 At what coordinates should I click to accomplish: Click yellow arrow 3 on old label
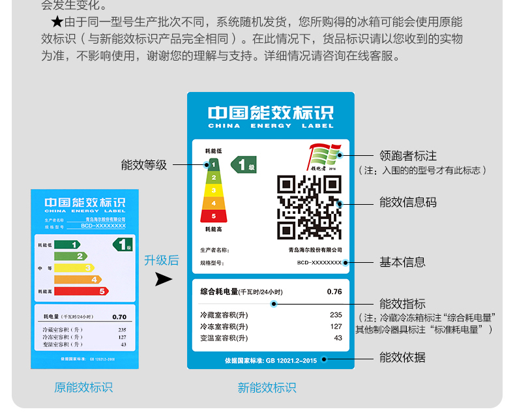74,268
